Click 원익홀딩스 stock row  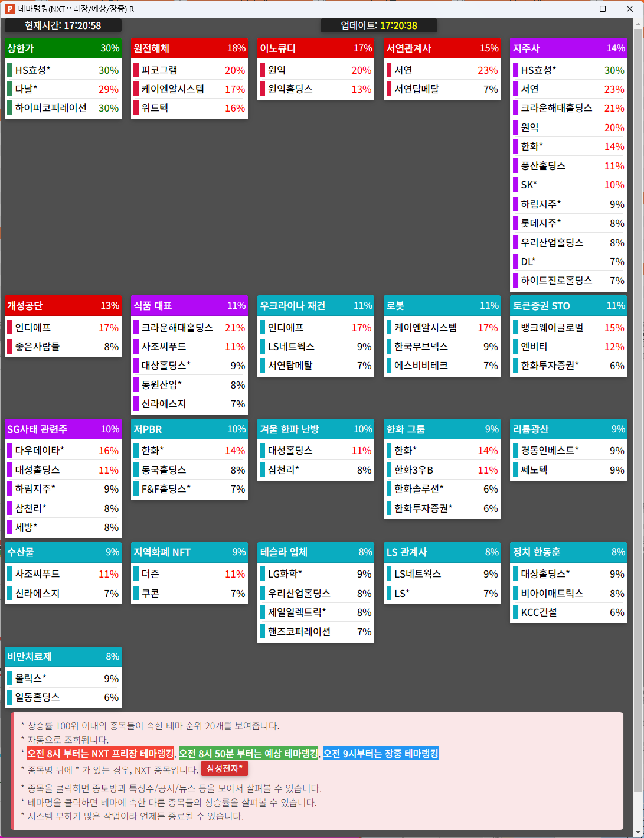click(316, 89)
